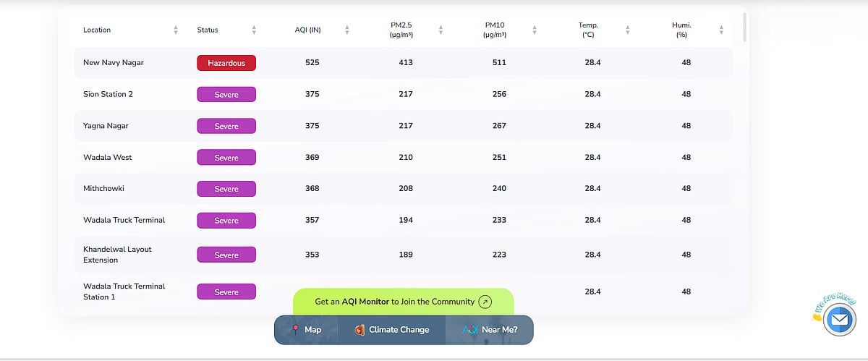
Task: Select Wadala West location
Action: point(108,157)
